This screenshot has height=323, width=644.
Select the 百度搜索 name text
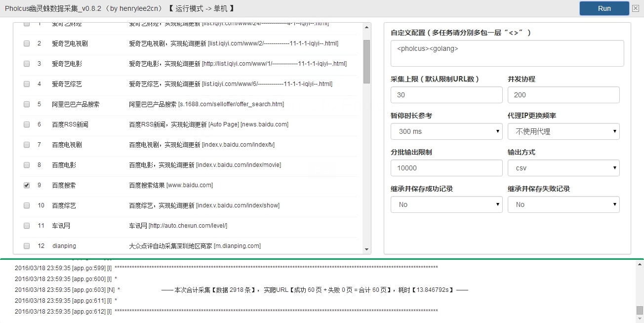[x=64, y=185]
